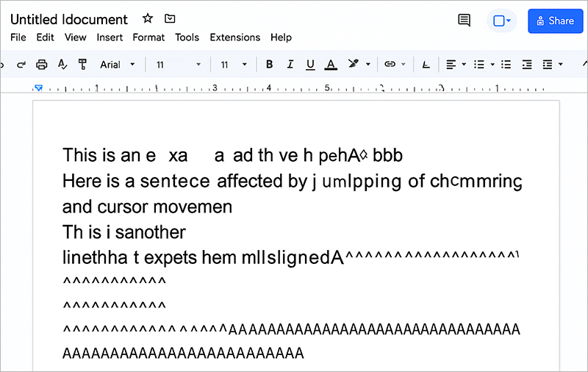The image size is (588, 372).
Task: Expand the alignment dropdown arrow
Action: (x=464, y=65)
